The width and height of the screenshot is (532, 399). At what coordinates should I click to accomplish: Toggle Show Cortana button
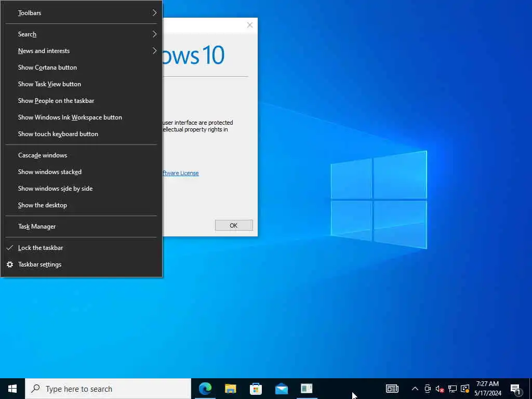(x=81, y=68)
